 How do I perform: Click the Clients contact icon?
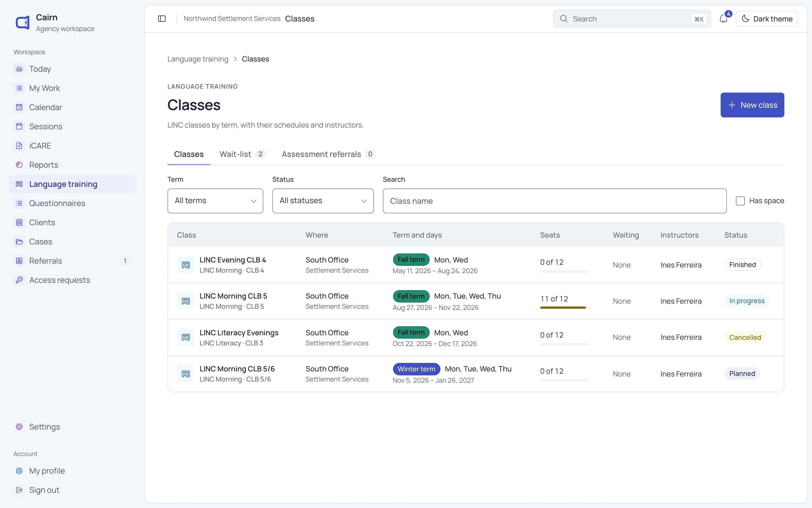coord(19,222)
